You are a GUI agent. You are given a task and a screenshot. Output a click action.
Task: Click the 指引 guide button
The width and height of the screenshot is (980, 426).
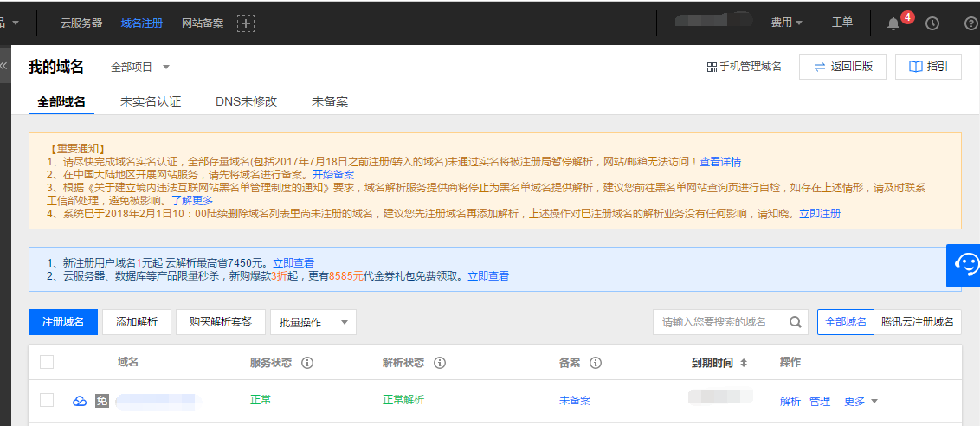pyautogui.click(x=928, y=67)
